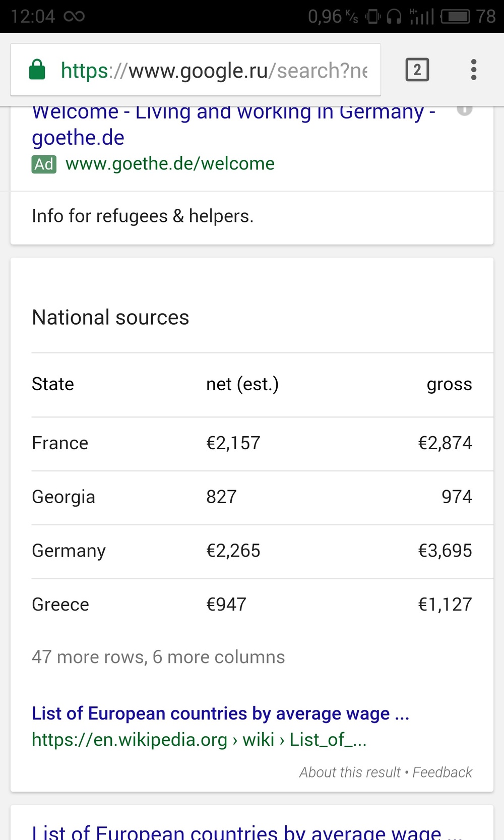
Task: Click the Feedback link
Action: click(x=442, y=772)
